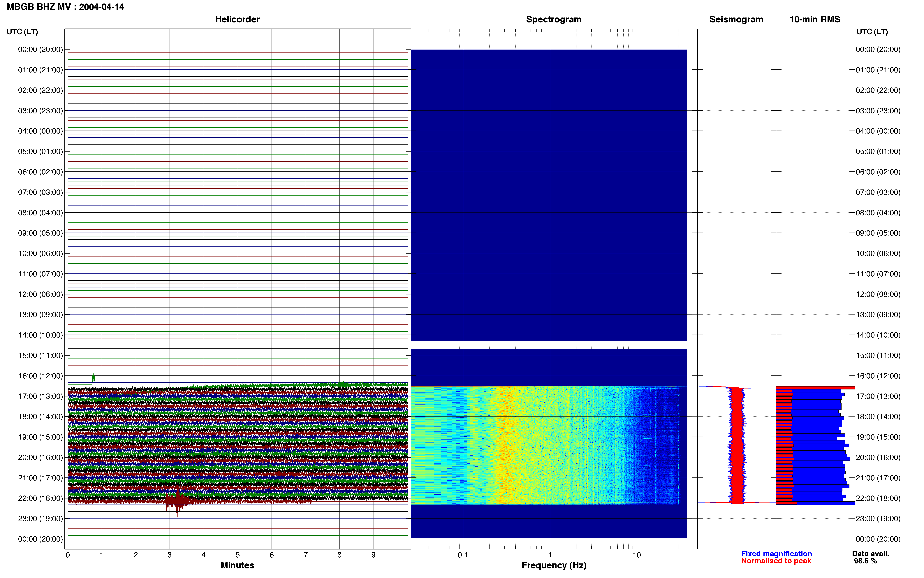
Task: Click the 'Spectrogram' panel heading
Action: click(x=554, y=19)
